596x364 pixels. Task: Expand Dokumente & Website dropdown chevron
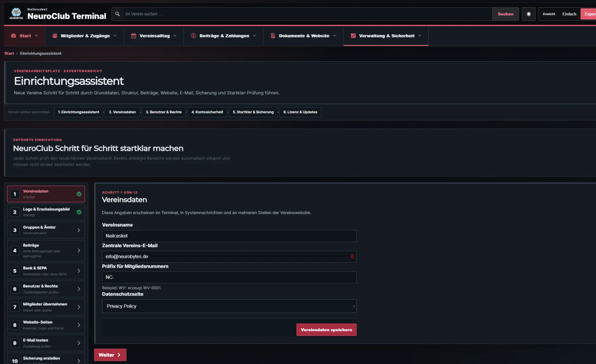click(x=334, y=36)
